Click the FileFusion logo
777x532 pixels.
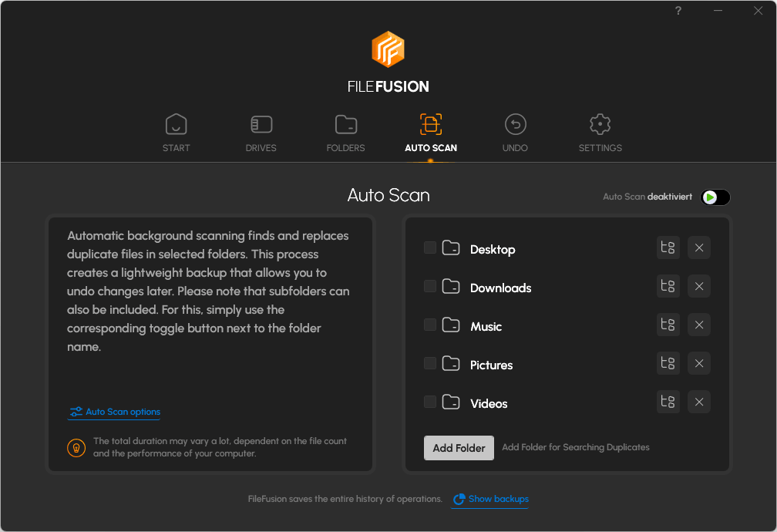388,49
